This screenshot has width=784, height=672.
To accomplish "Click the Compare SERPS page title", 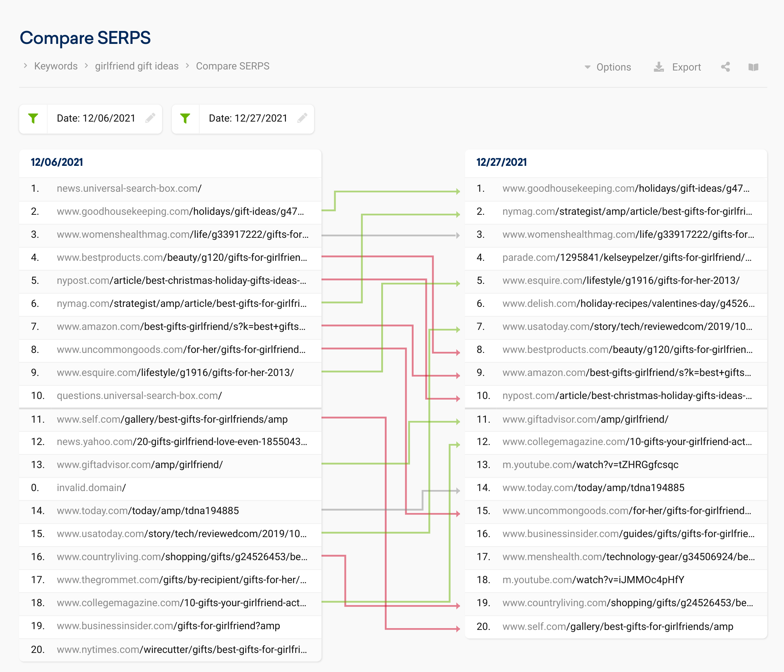I will pyautogui.click(x=85, y=38).
